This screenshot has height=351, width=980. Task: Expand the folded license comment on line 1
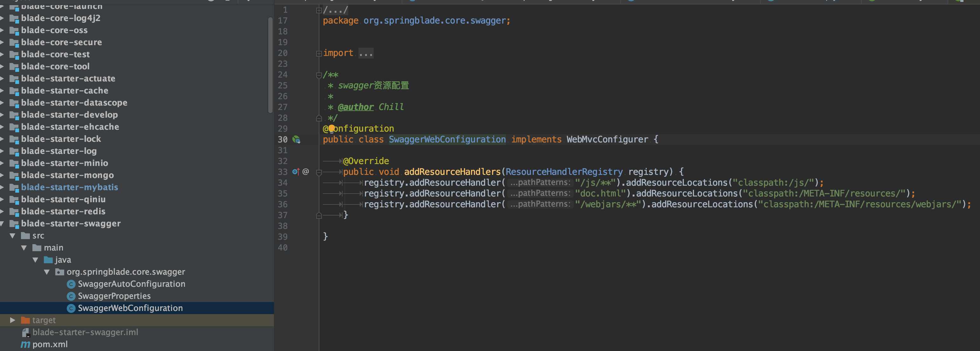[x=319, y=10]
